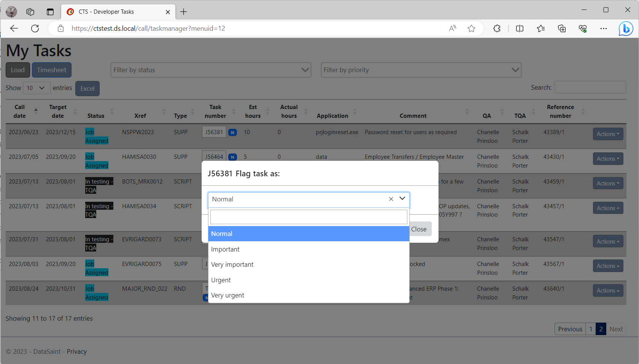Viewport: 639px width, 364px height.
Task: Select the Normal flag option
Action: [308, 234]
